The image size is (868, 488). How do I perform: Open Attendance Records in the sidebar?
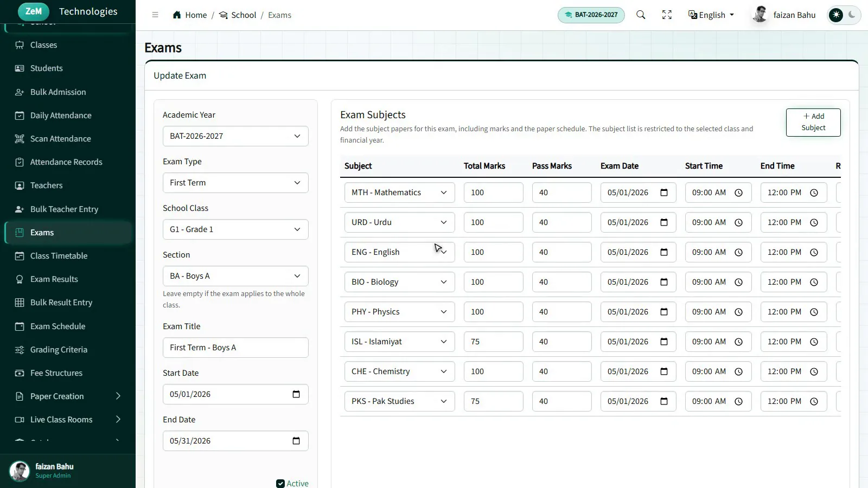click(68, 162)
